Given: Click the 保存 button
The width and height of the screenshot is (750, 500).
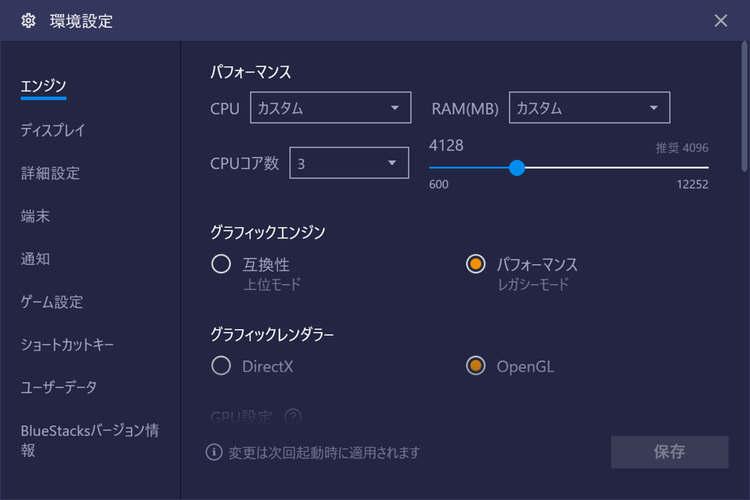Looking at the screenshot, I should coord(670,452).
